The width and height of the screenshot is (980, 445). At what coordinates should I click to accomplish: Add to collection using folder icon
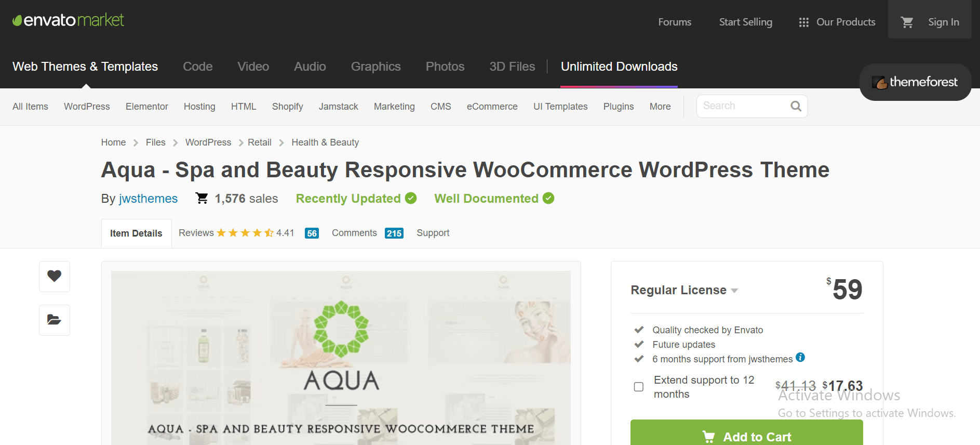[x=55, y=320]
